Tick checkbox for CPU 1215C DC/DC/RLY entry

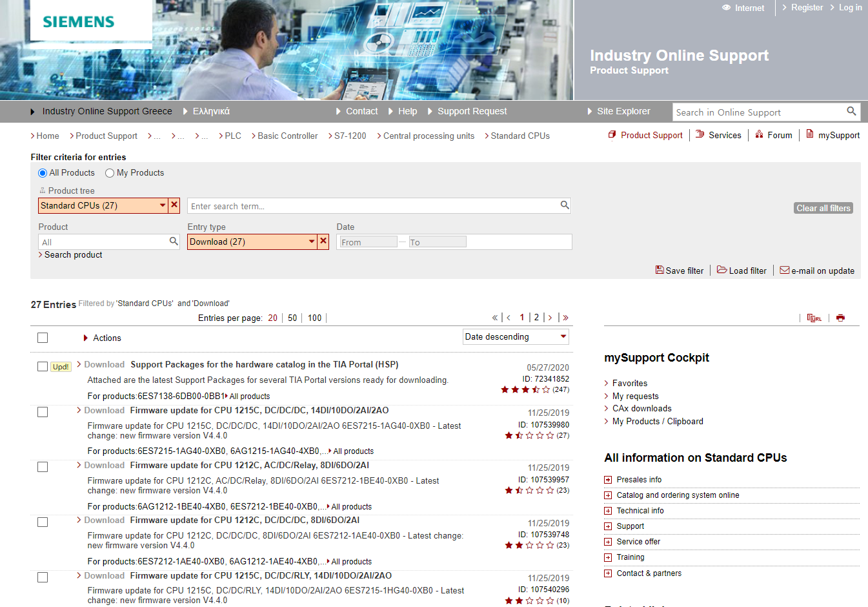pos(43,577)
